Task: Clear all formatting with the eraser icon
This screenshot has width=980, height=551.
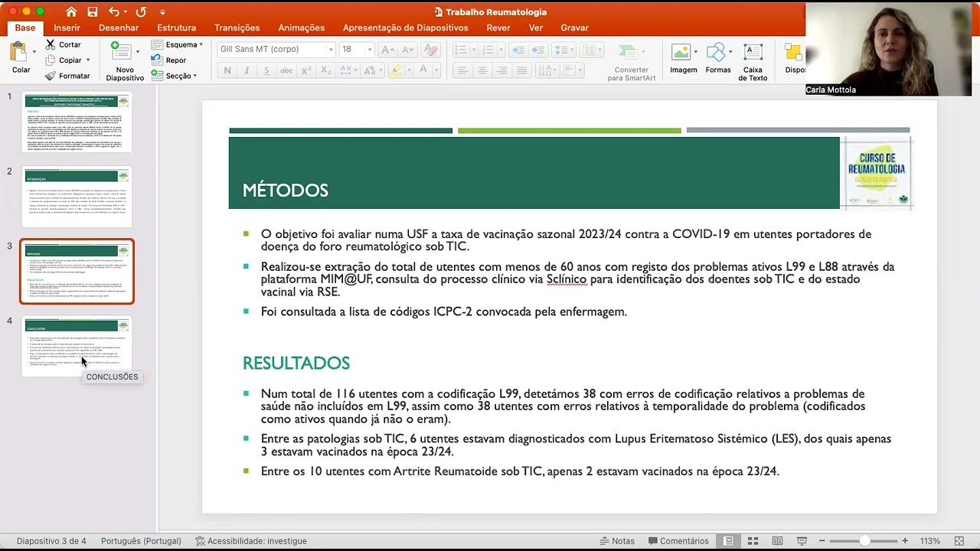Action: pos(430,50)
